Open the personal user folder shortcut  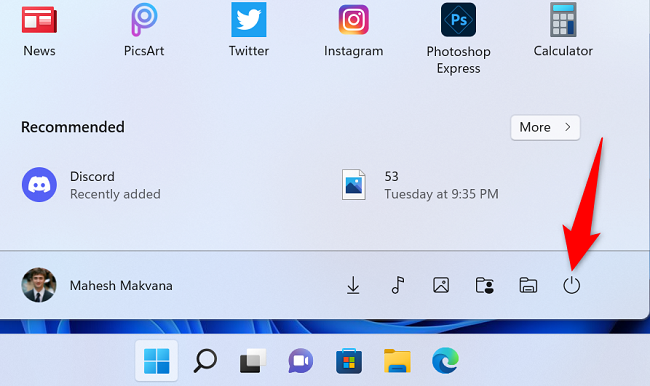(485, 285)
